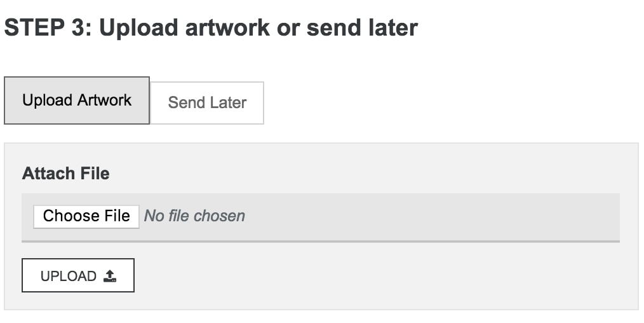Open the Choose File picker
This screenshot has width=644, height=323.
[86, 216]
